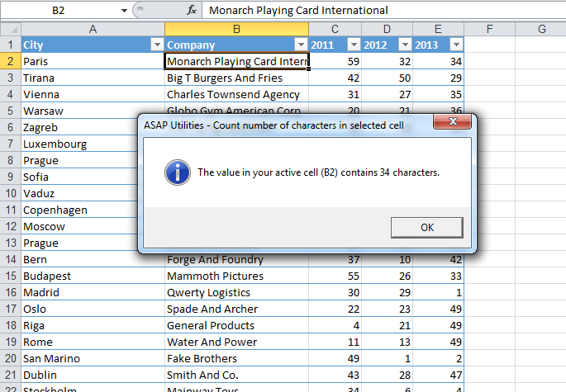The height and width of the screenshot is (392, 566).
Task: Click the Select All corner of the worksheet
Action: (10, 29)
